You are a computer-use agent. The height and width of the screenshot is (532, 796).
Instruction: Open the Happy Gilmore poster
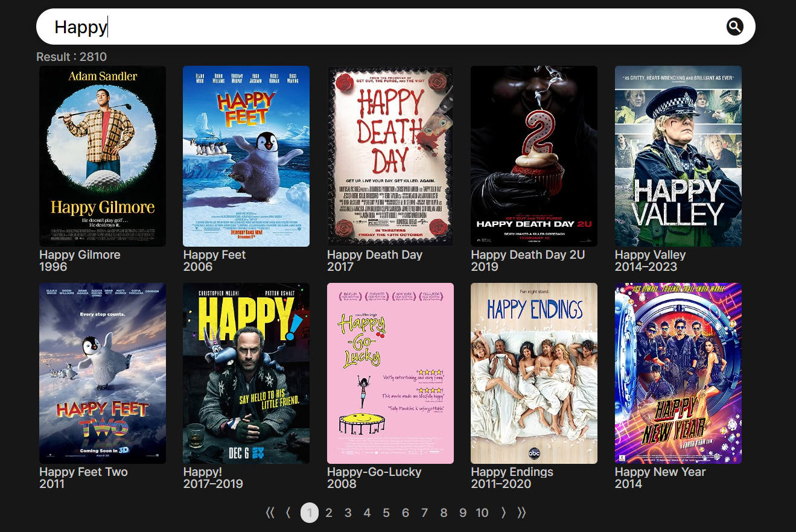click(x=103, y=156)
